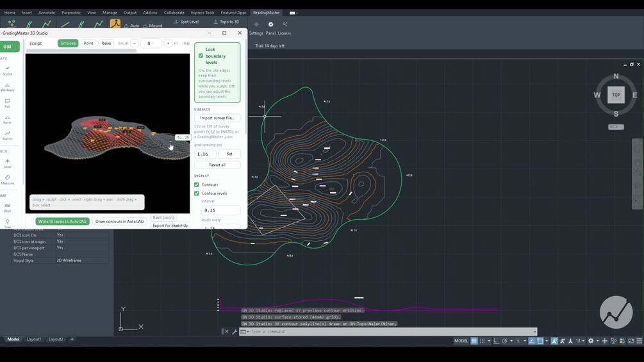This screenshot has height=362, width=644.
Task: Toggle the Contours checkbox
Action: pyautogui.click(x=197, y=185)
